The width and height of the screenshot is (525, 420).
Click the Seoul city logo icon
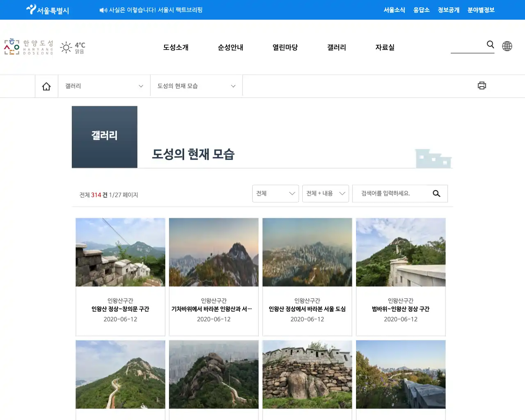(31, 9)
